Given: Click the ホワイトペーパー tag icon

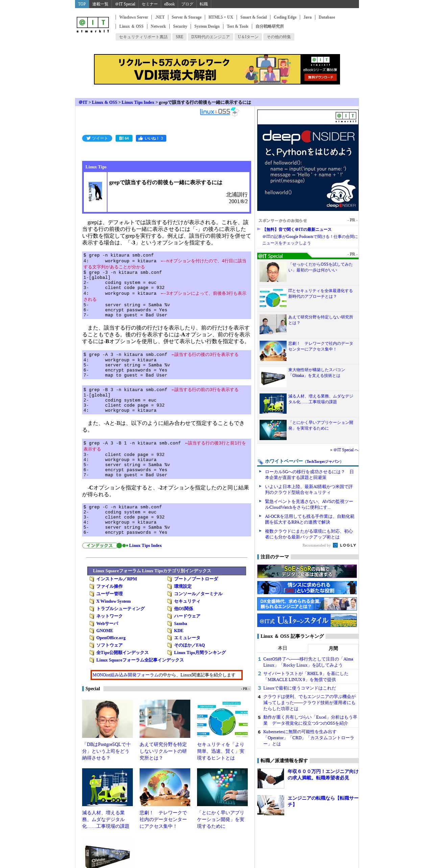Looking at the screenshot, I should 260,462.
